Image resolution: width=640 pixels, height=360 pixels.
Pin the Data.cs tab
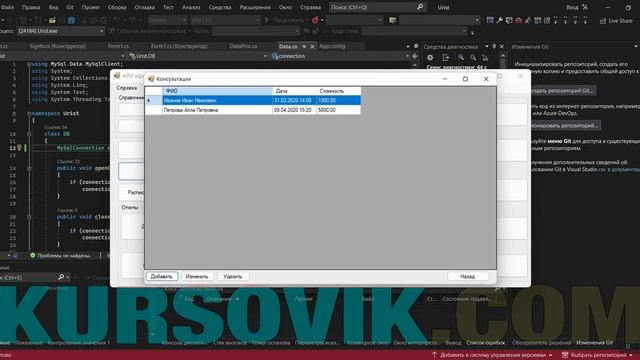(304, 47)
